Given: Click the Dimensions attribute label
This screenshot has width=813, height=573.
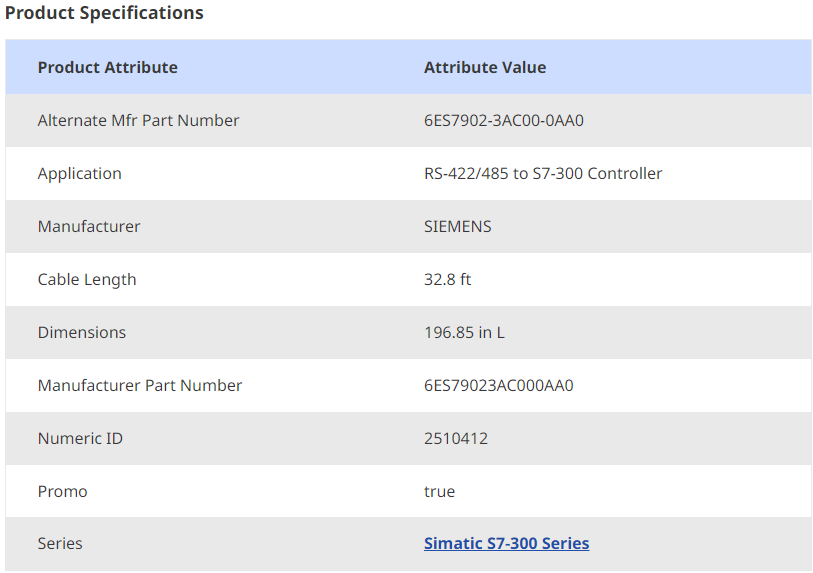Looking at the screenshot, I should pyautogui.click(x=82, y=333).
